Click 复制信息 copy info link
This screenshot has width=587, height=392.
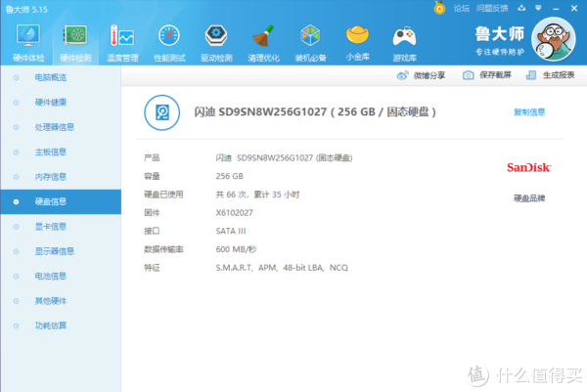pos(529,111)
